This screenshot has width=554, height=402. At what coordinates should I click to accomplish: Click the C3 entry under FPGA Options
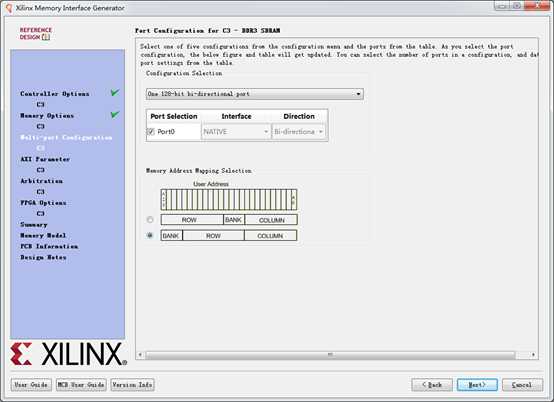point(40,213)
